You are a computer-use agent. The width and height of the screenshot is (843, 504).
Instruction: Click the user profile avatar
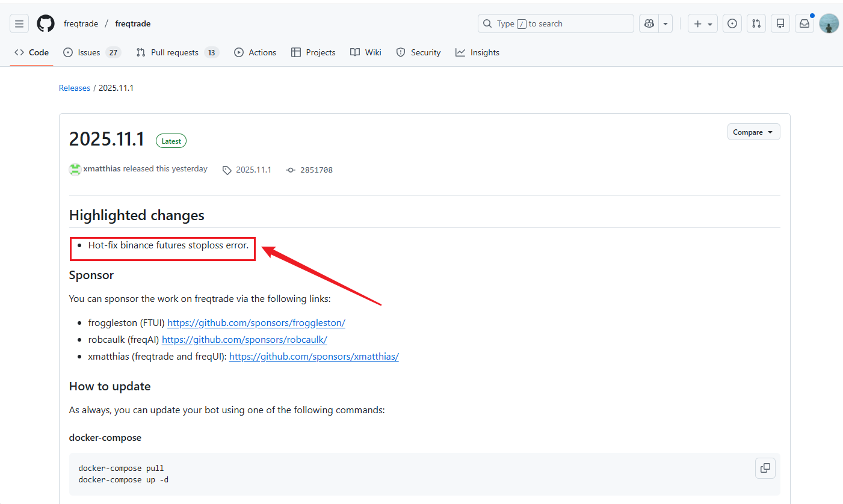point(829,24)
